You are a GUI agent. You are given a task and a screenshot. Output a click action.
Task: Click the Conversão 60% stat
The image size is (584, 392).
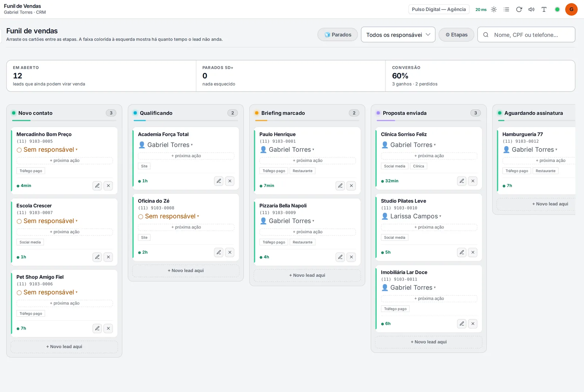(x=480, y=76)
